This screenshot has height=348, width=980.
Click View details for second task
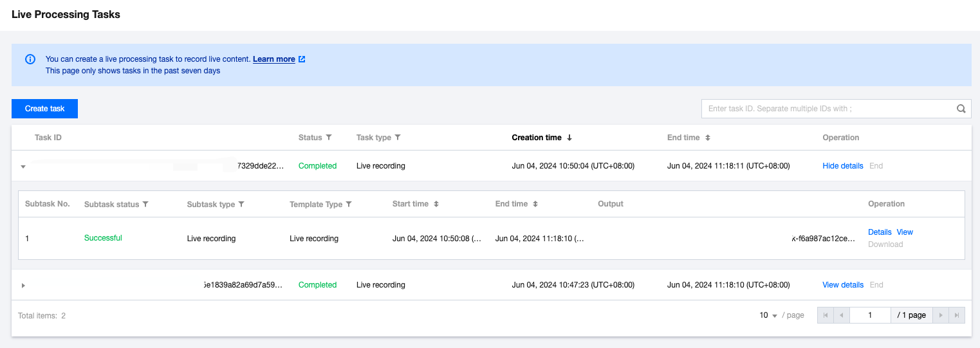[842, 285]
